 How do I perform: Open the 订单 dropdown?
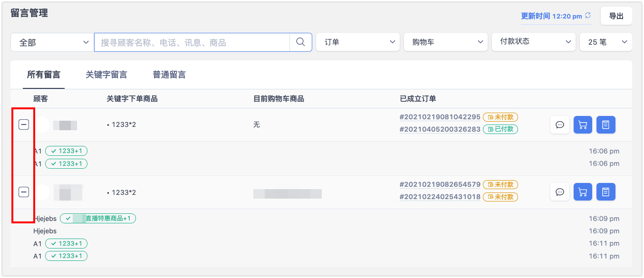pyautogui.click(x=357, y=42)
